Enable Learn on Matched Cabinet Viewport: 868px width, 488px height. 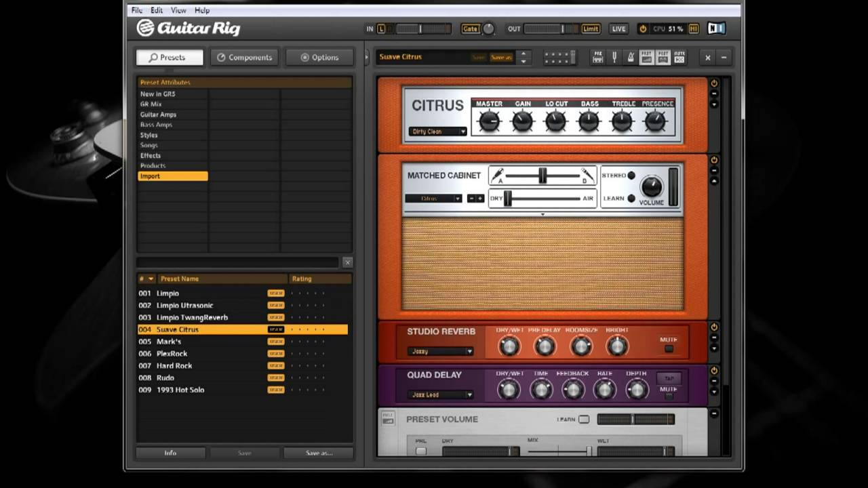click(x=631, y=199)
